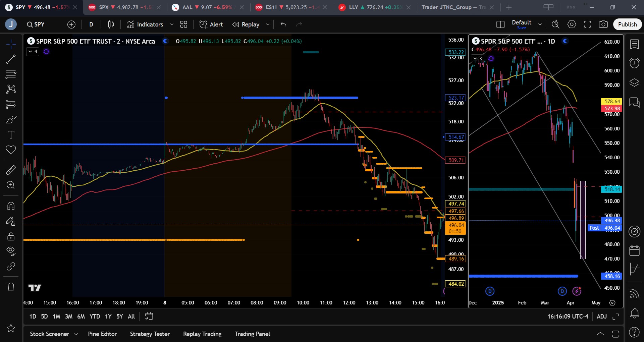Switch to the Trader JTNC_Group tab
This screenshot has height=342, width=644.
click(x=458, y=7)
